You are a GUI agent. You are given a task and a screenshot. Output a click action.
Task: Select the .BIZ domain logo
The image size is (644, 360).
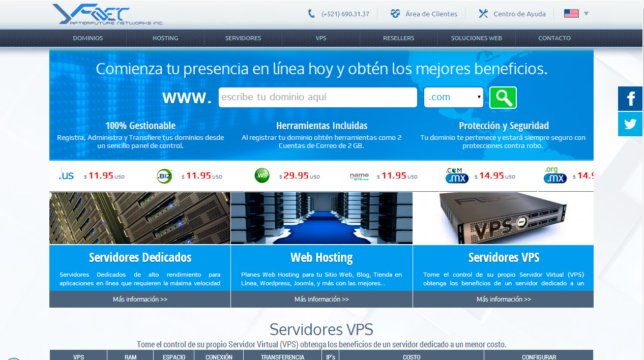tap(164, 176)
